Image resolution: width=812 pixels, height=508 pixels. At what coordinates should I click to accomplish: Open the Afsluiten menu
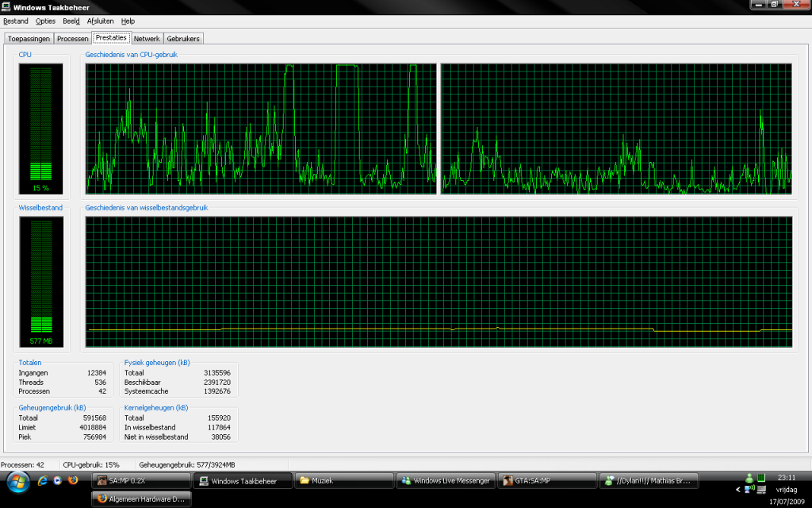click(x=100, y=21)
